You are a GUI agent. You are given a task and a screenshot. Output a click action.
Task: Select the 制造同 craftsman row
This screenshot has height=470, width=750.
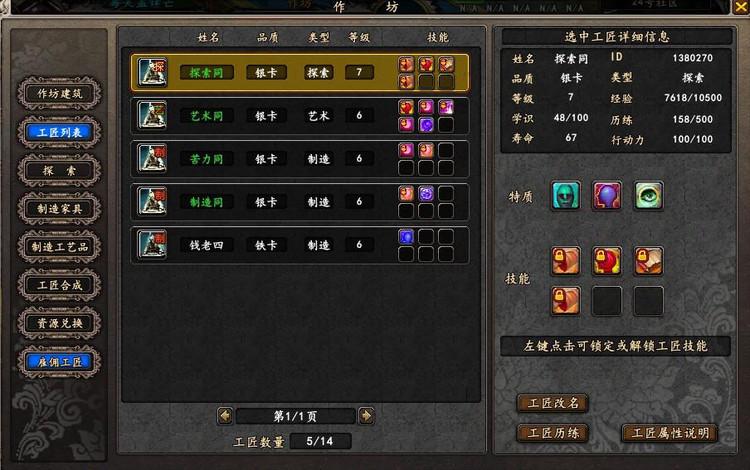(300, 202)
